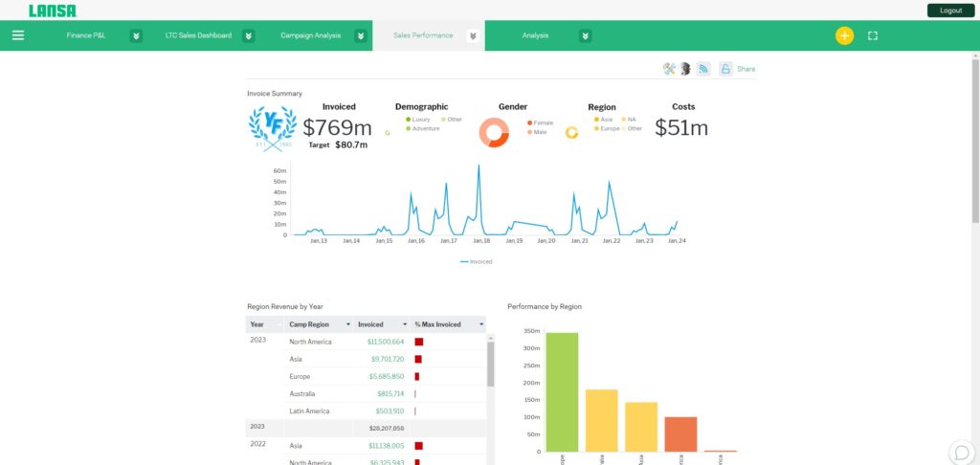This screenshot has height=465, width=980.
Task: Switch to the LTC Sales Dashboard tab
Action: click(x=198, y=35)
